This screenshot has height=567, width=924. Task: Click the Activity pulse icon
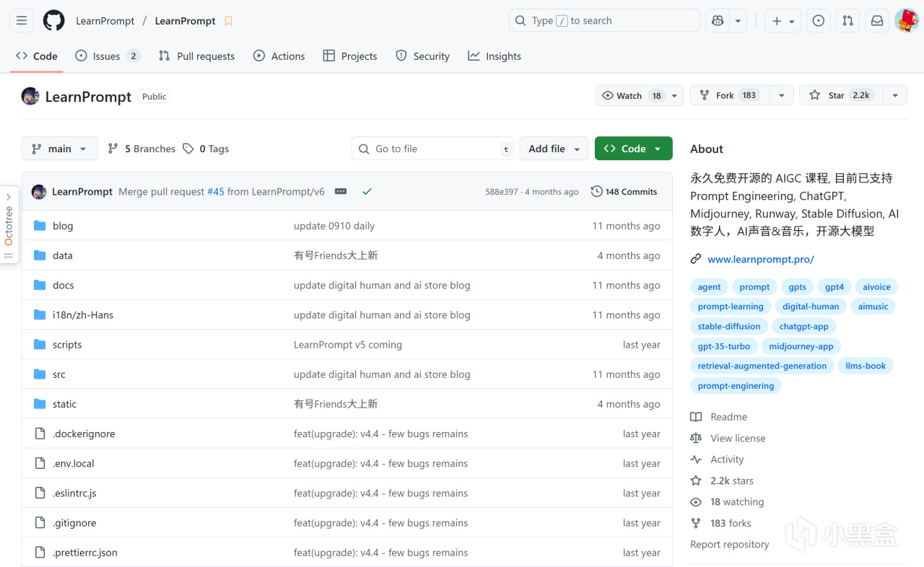pos(696,460)
